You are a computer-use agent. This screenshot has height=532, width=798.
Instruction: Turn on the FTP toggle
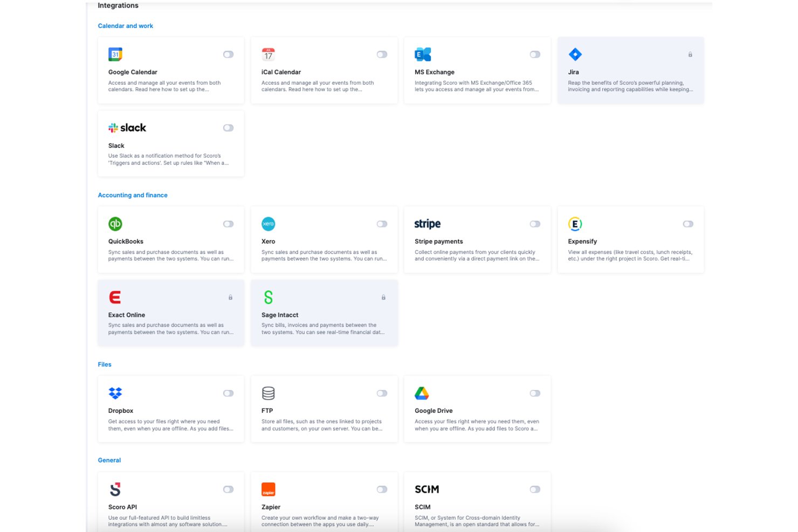click(382, 393)
